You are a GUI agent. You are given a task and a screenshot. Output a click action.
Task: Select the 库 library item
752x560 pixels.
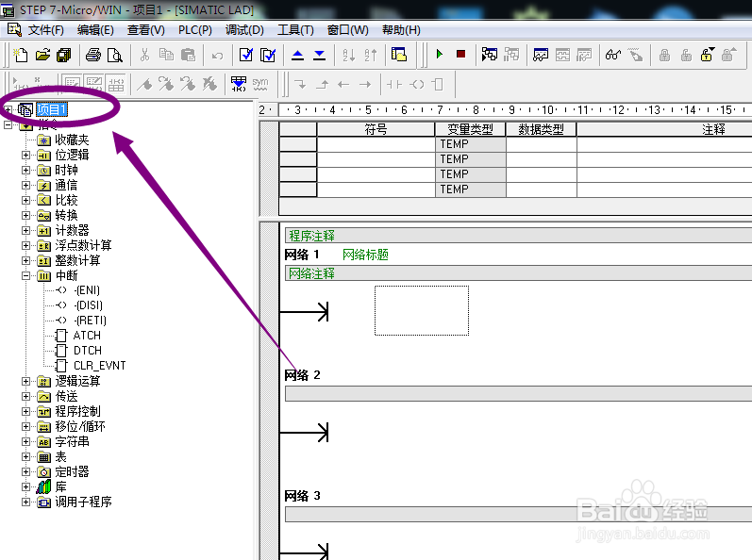point(60,487)
